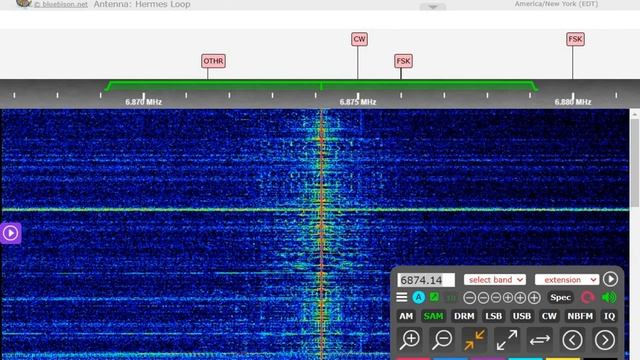
Task: Click the orange max zoom-in arrows icon
Action: (474, 340)
